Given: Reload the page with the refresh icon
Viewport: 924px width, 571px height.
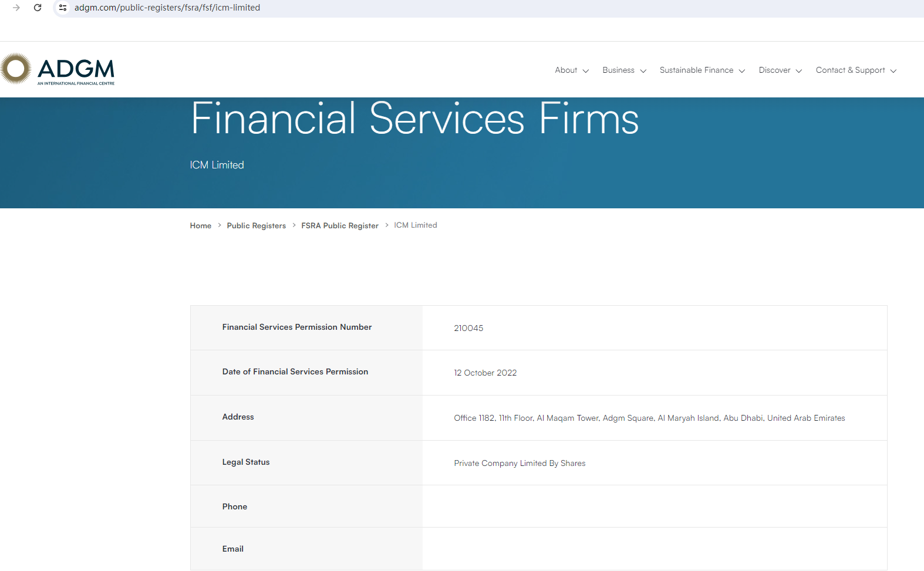Looking at the screenshot, I should pyautogui.click(x=38, y=8).
